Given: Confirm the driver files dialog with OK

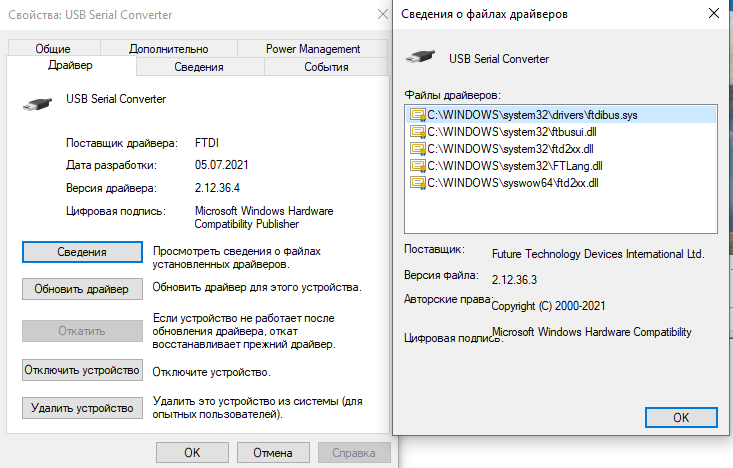Looking at the screenshot, I should click(x=681, y=418).
